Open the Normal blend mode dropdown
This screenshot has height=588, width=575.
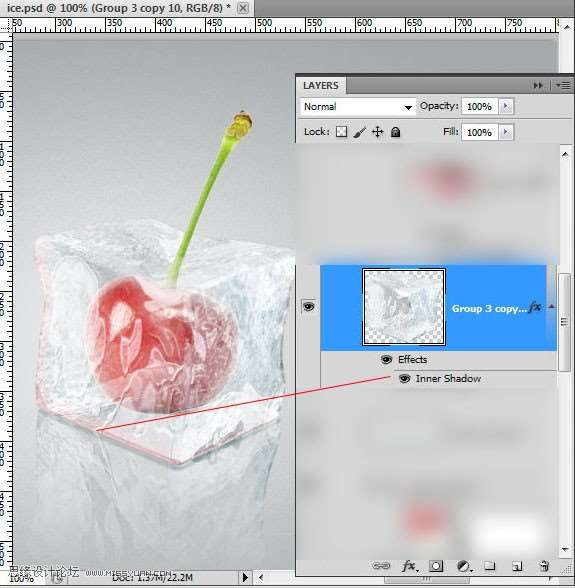pyautogui.click(x=358, y=106)
